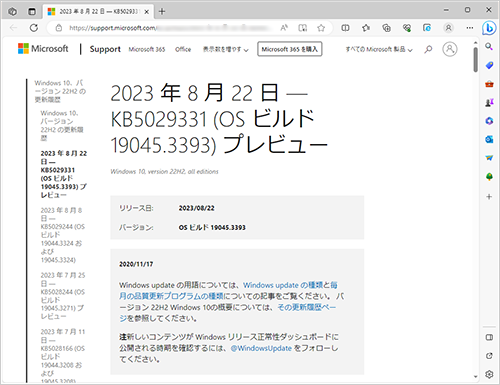The height and width of the screenshot is (385, 500).
Task: Click the browser profile avatar icon
Action: click(x=449, y=28)
